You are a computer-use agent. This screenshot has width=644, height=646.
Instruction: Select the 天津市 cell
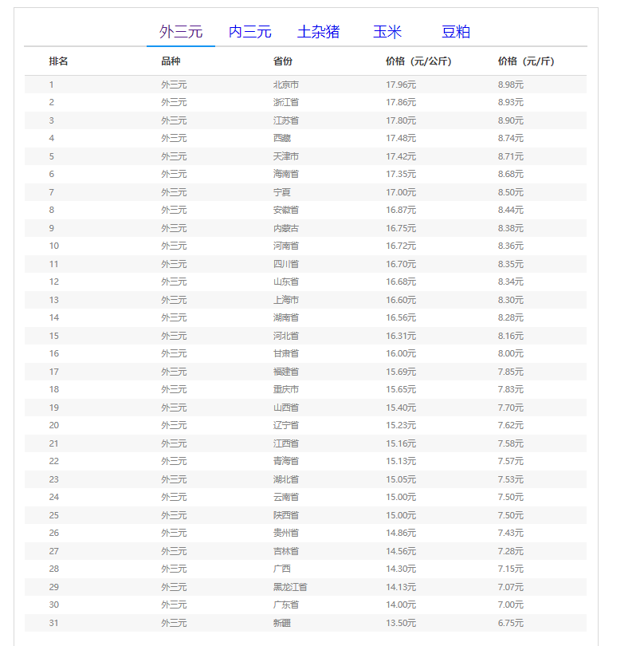(x=286, y=156)
